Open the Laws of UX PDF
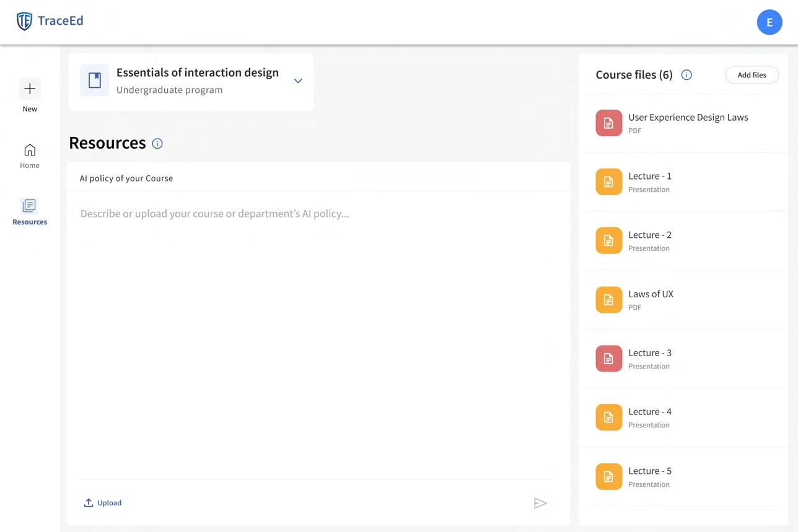 click(x=651, y=300)
